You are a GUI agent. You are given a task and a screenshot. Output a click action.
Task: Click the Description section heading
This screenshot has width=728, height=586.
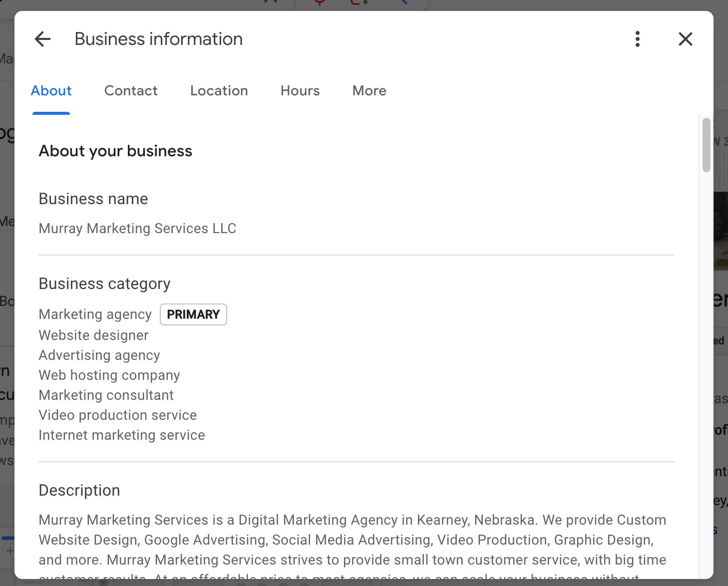(79, 491)
